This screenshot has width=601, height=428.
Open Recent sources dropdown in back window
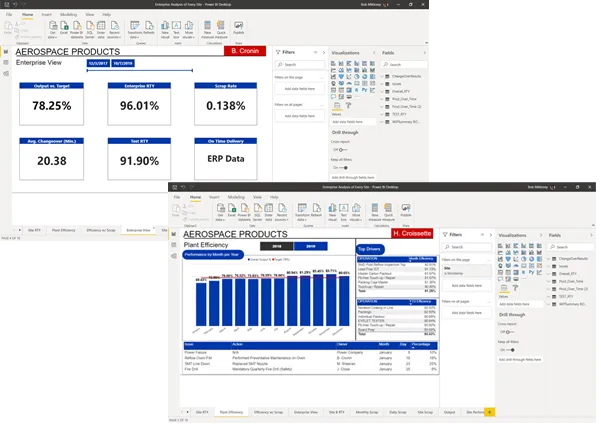pos(114,30)
